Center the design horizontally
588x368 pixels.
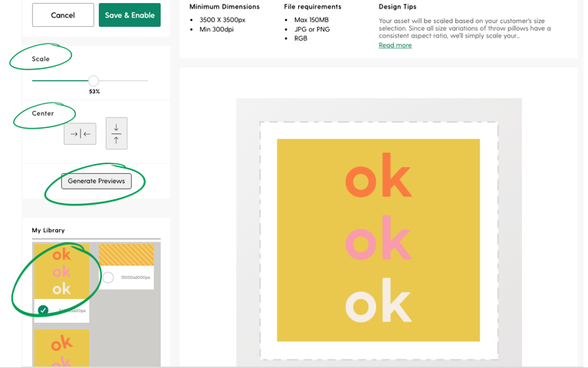point(80,133)
